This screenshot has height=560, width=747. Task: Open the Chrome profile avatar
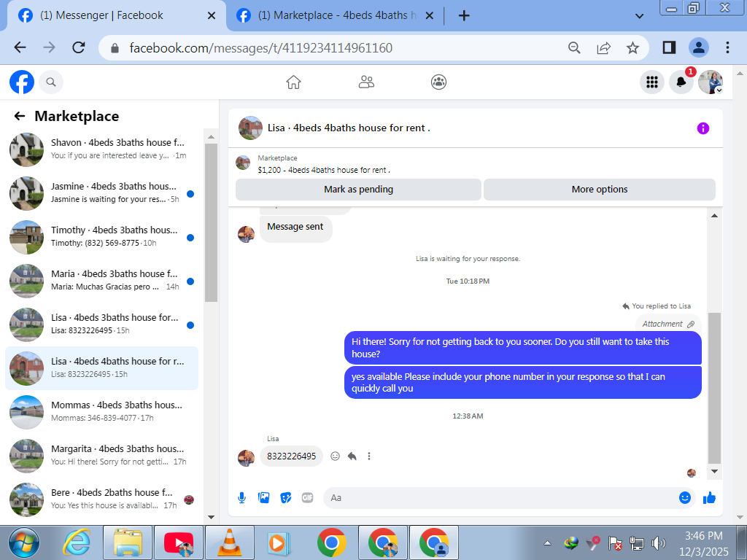tap(698, 47)
